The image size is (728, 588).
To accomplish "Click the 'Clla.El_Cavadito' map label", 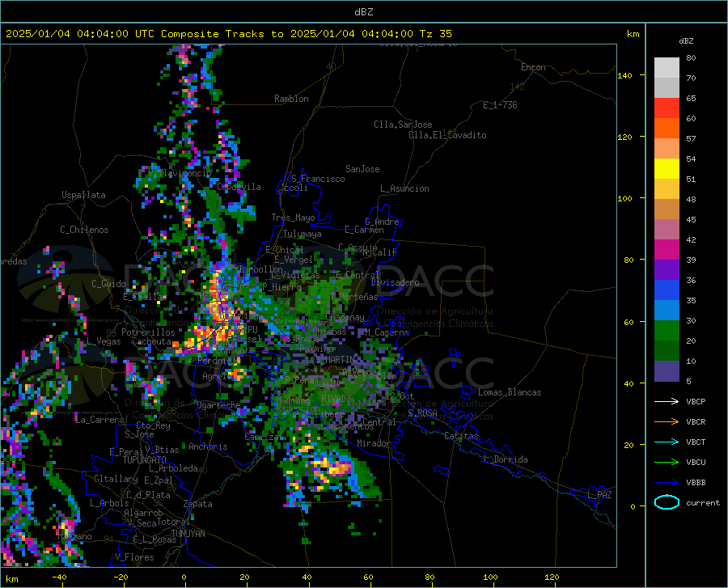I will tap(447, 135).
